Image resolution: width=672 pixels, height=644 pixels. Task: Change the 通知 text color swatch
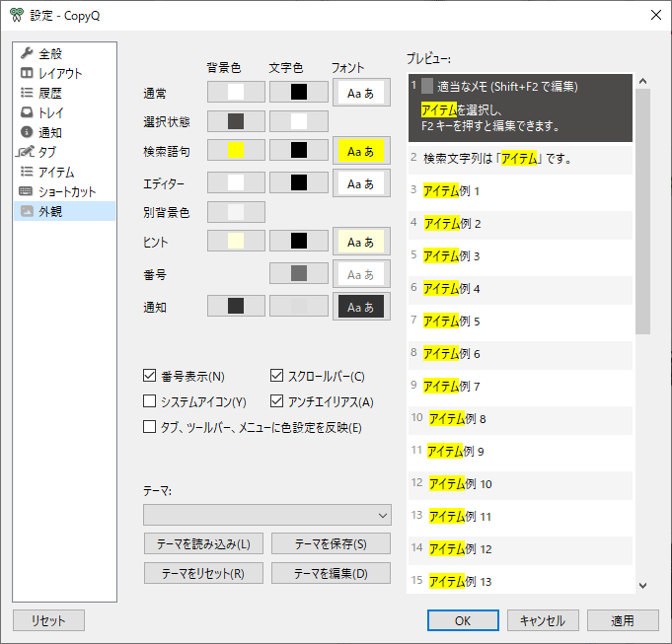(x=299, y=306)
